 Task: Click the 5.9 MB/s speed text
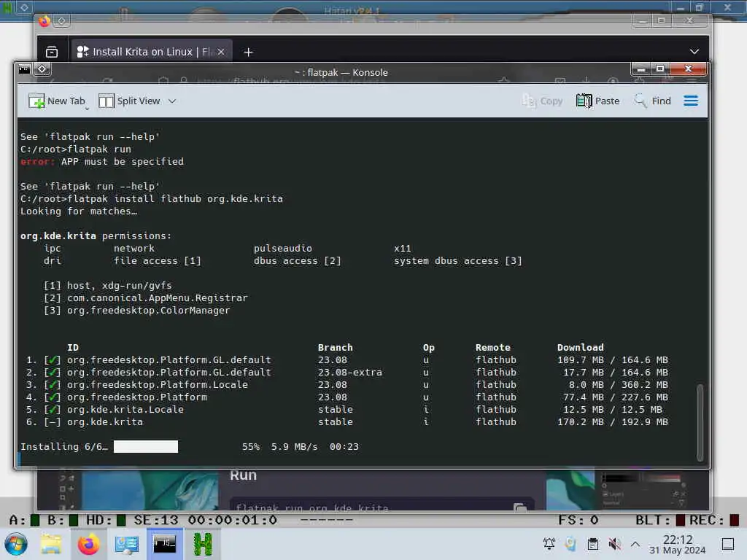click(294, 447)
